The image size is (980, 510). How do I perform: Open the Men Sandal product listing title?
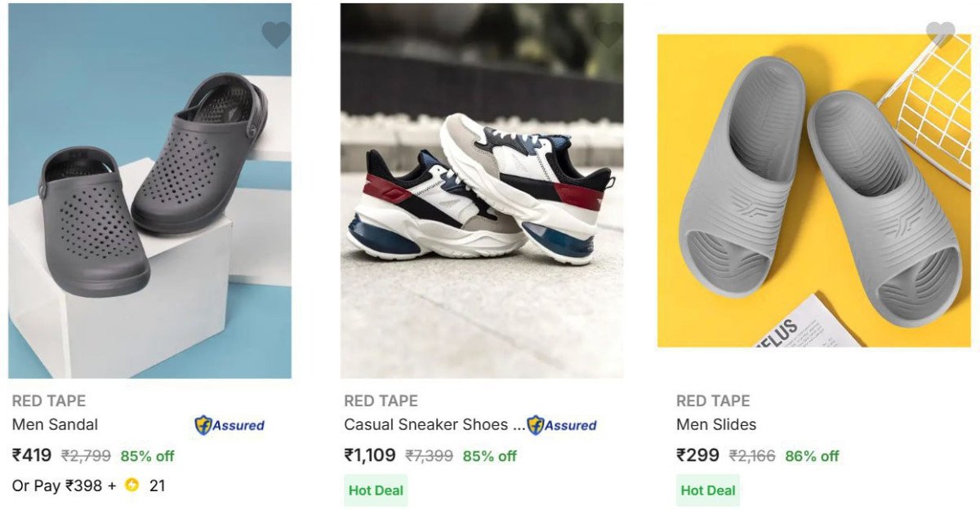click(54, 425)
